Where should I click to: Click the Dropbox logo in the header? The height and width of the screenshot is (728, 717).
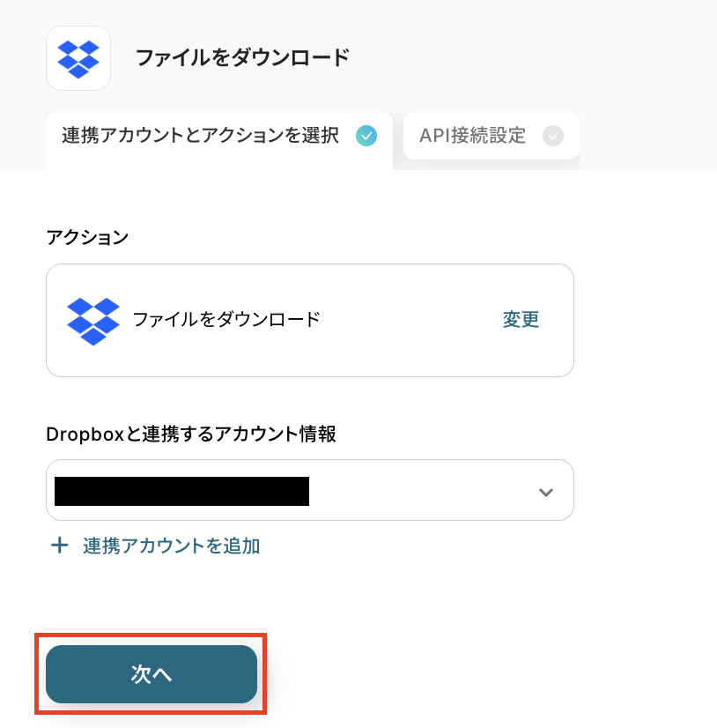78,58
